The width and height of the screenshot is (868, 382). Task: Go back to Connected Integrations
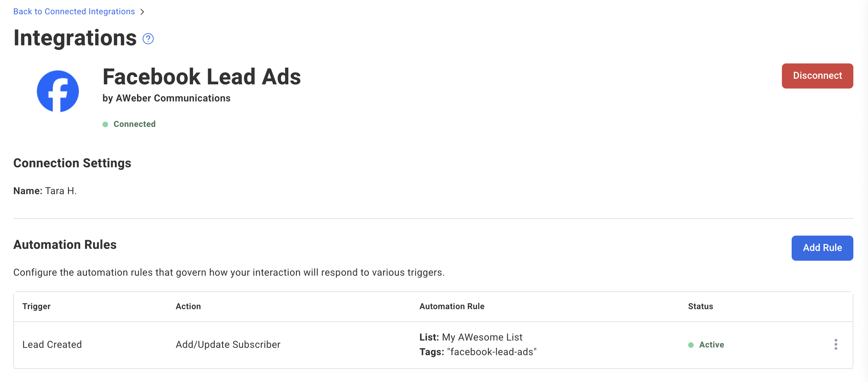(x=74, y=12)
